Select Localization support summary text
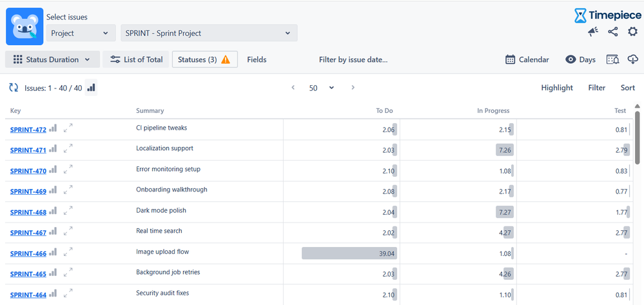 point(164,148)
